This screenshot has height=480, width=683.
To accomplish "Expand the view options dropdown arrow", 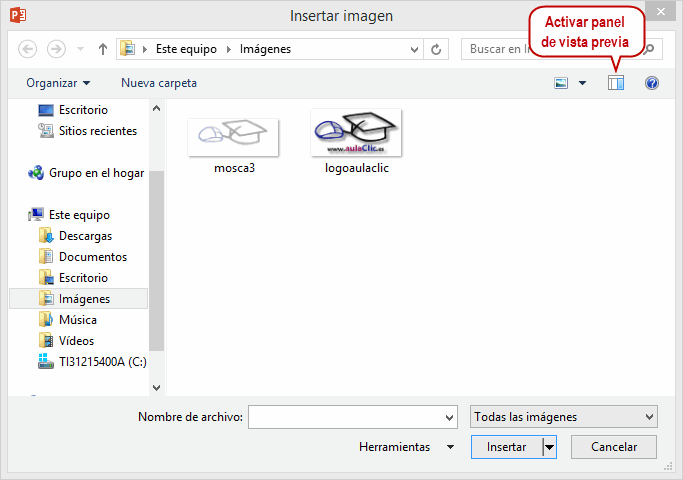I will click(x=582, y=83).
